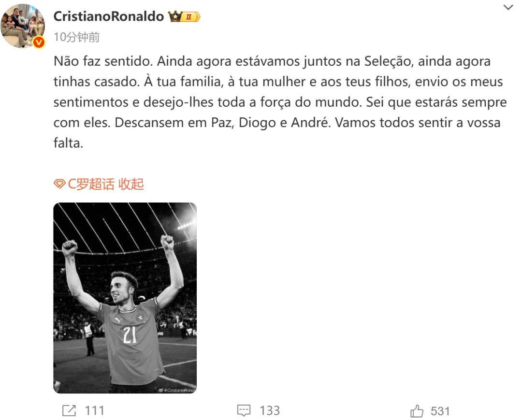
Task: Open the CristianoRonaldo username link
Action: click(109, 16)
